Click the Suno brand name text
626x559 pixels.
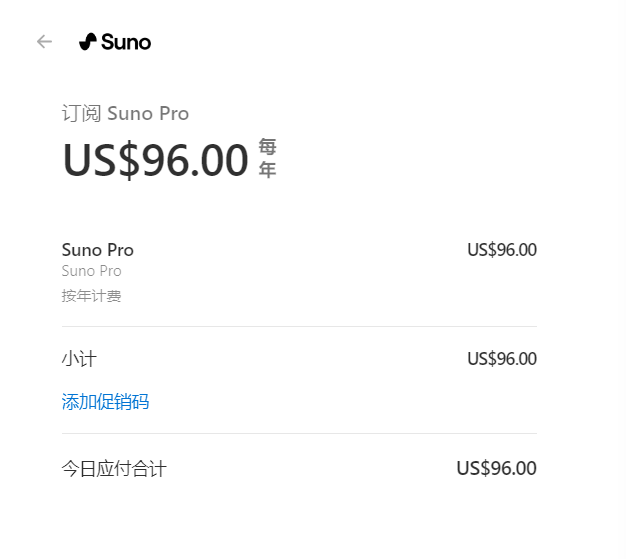click(x=126, y=42)
